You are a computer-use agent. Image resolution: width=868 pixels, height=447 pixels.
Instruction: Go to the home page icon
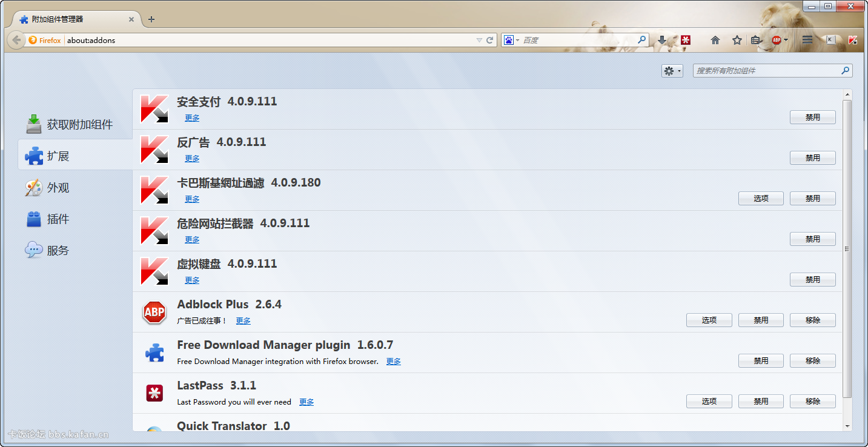pyautogui.click(x=715, y=40)
